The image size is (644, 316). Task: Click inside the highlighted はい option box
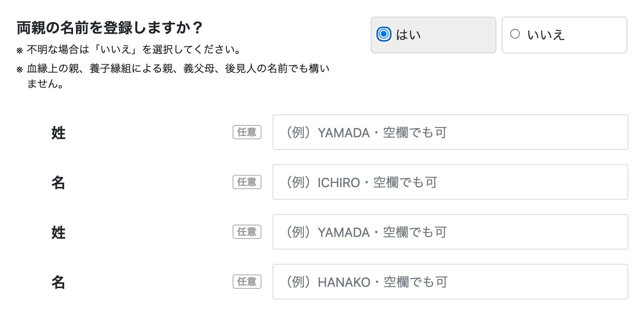coord(434,33)
